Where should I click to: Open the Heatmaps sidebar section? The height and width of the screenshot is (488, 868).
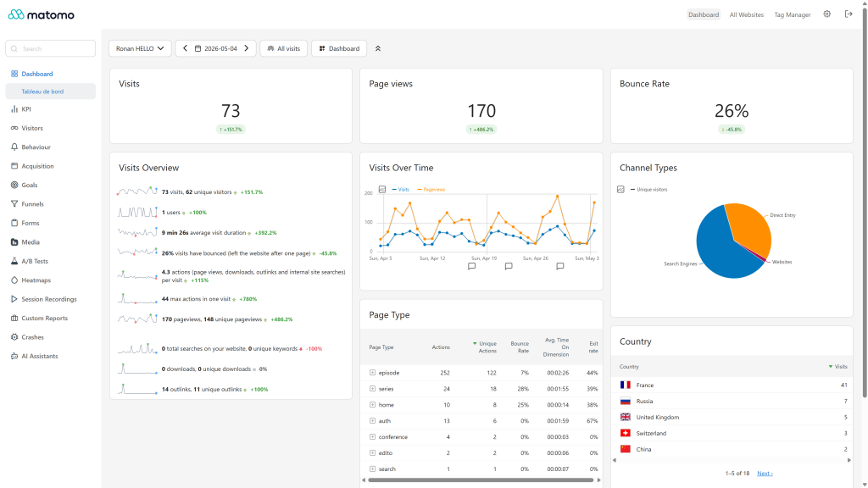click(36, 280)
